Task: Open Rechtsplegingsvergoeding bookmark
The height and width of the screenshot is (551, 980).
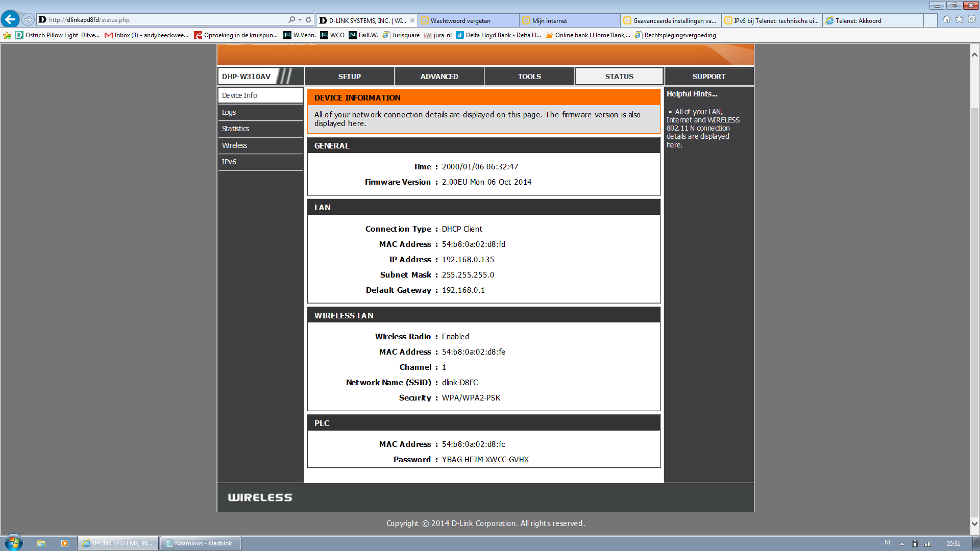Action: point(675,35)
